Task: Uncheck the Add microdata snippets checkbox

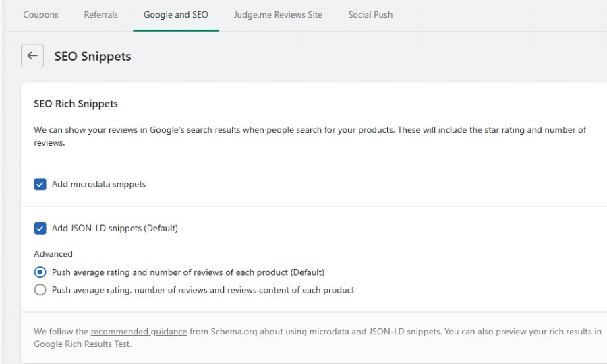Action: point(40,184)
